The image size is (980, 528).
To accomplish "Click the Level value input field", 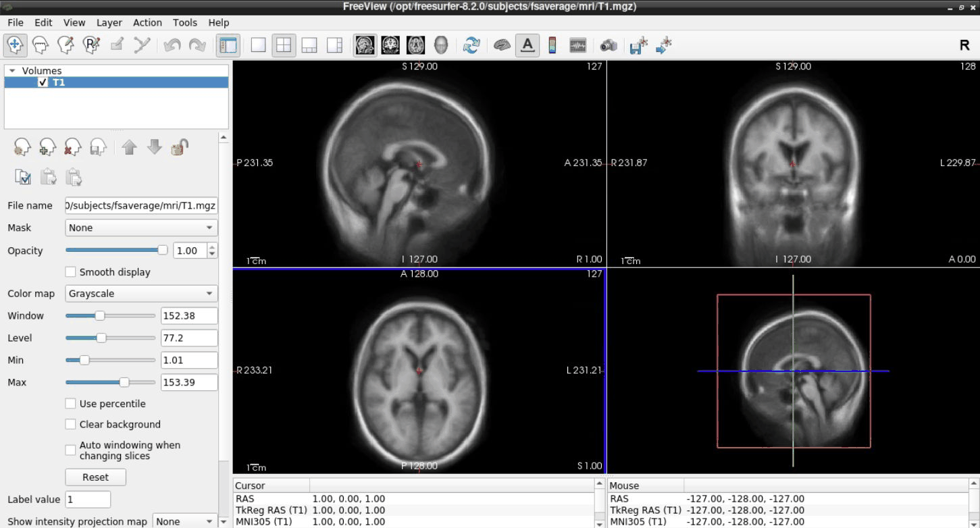I will tap(189, 338).
